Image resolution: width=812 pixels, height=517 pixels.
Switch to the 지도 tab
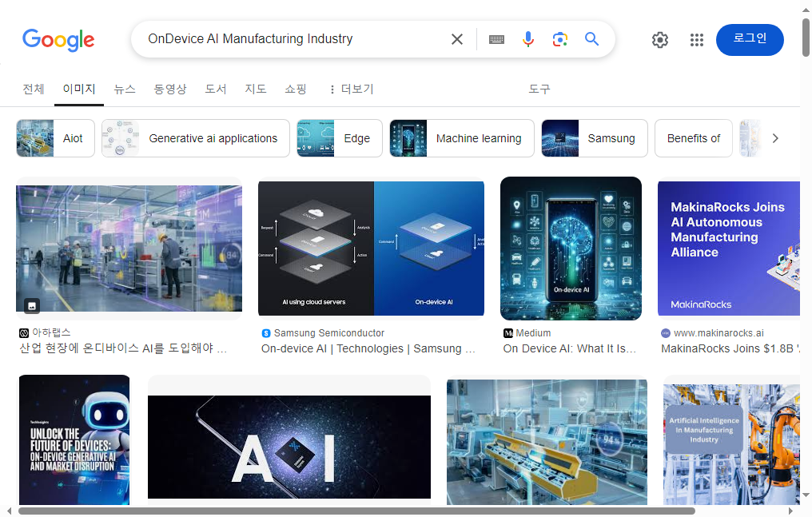[255, 89]
